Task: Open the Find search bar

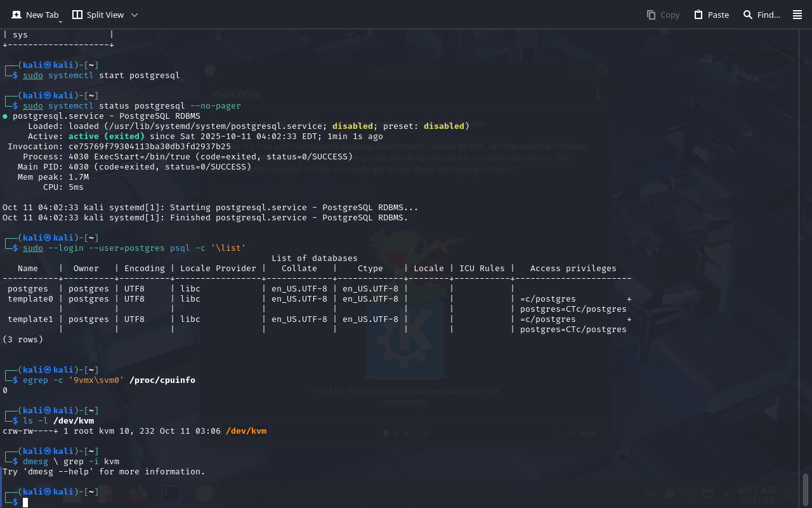Action: click(761, 15)
